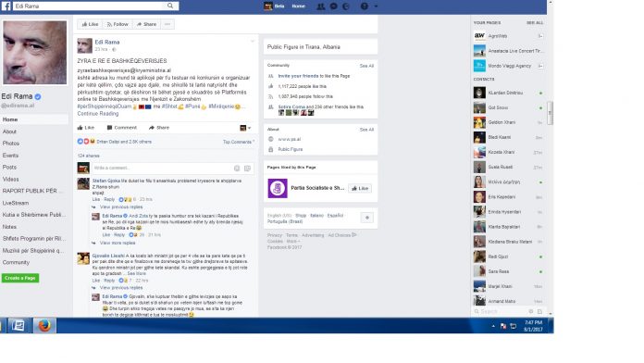Viewport: 644px width, 363px height.
Task: Like the Partia Socialiste page
Action: click(x=360, y=188)
